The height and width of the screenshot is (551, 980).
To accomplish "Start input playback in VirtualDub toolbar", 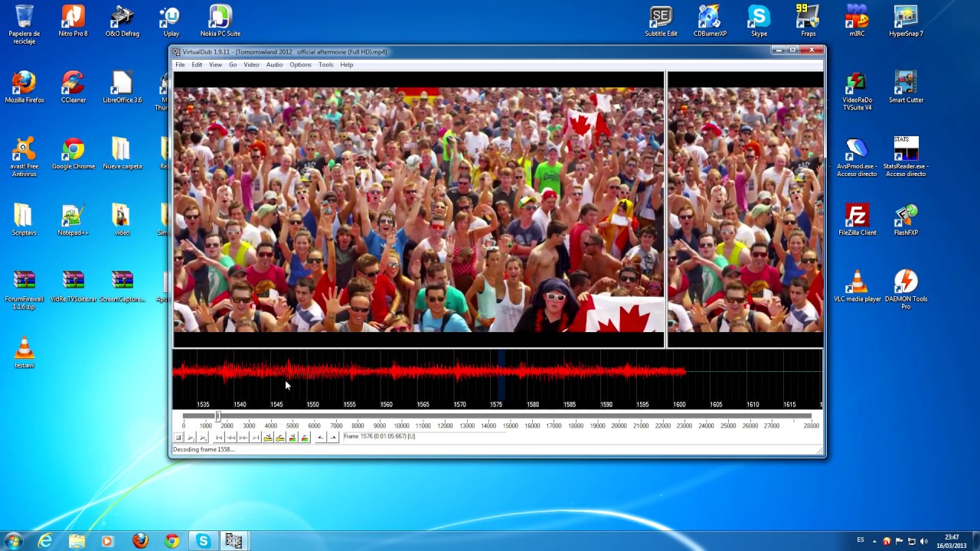I will coord(191,437).
